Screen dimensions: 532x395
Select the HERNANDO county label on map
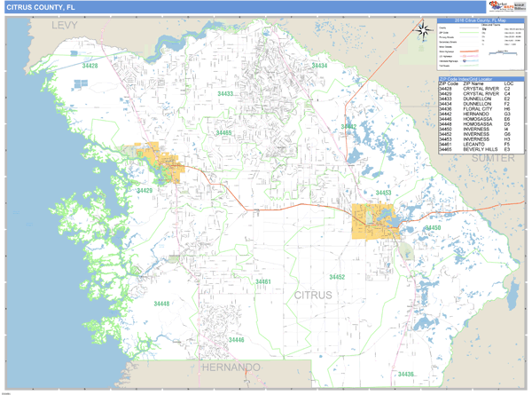click(231, 367)
